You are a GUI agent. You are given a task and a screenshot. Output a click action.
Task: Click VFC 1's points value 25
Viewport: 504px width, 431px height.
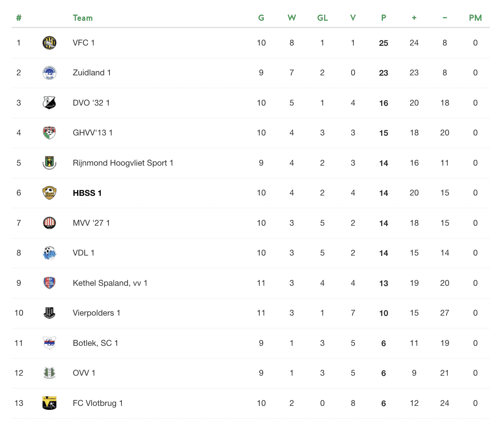point(384,43)
